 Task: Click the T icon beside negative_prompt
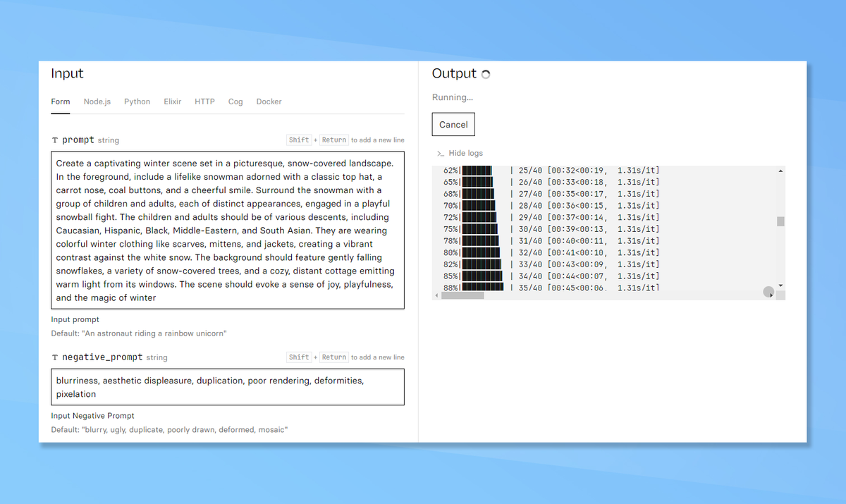pyautogui.click(x=55, y=357)
